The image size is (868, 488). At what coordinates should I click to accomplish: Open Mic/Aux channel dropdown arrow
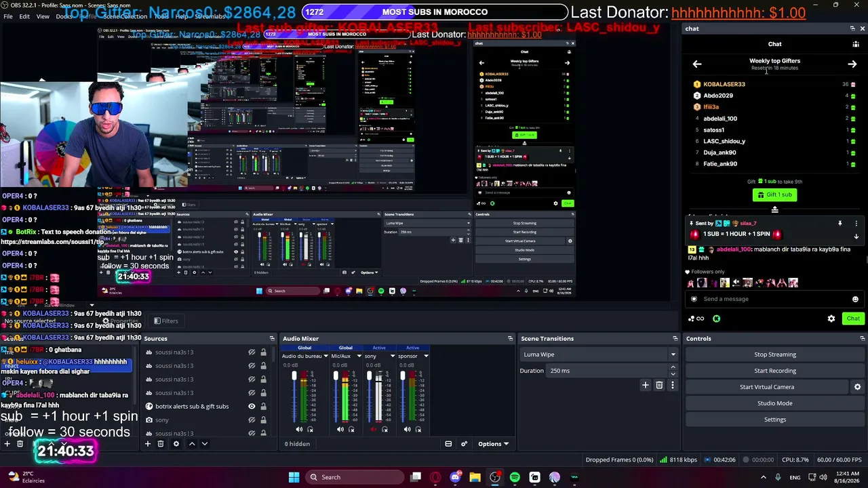[359, 356]
